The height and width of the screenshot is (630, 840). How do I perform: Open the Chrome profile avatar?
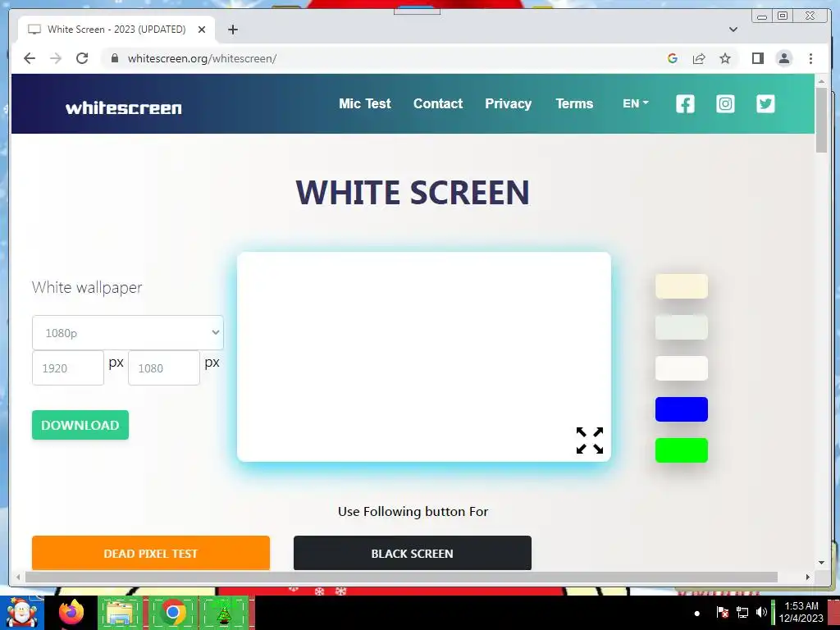coord(784,58)
